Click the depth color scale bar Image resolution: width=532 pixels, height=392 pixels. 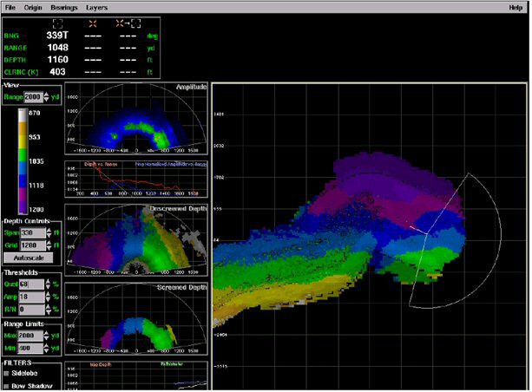[x=23, y=161]
